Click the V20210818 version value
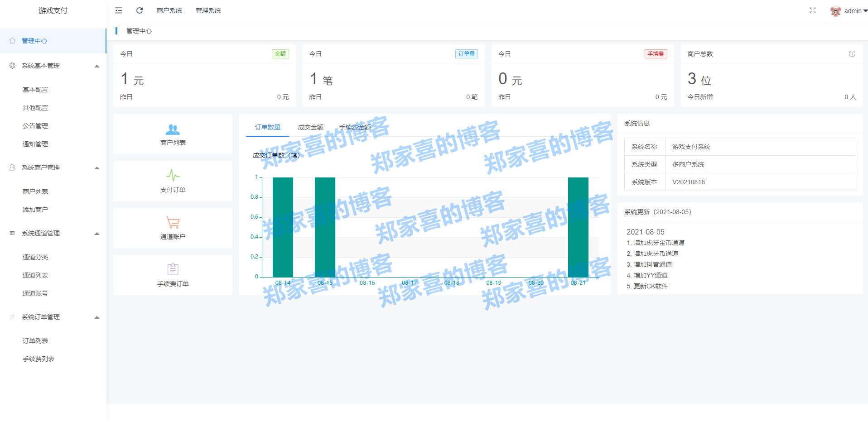Image resolution: width=868 pixels, height=421 pixels. tap(689, 182)
